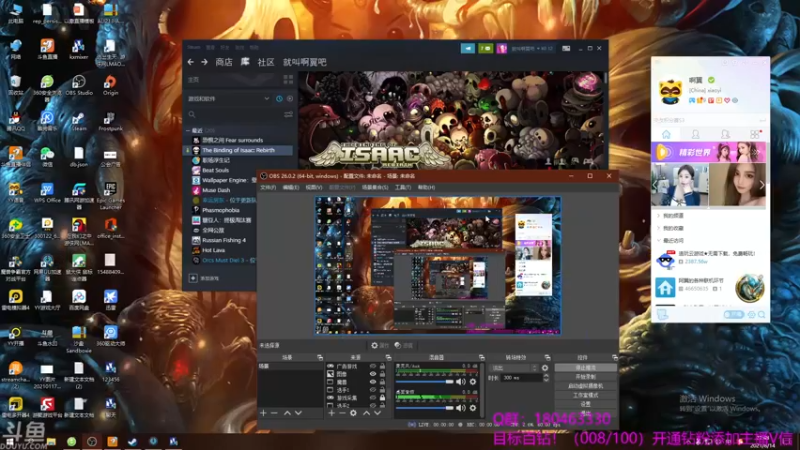Screen dimensions: 800x450
Task: Open the db.json file on desktop
Action: pos(79,157)
